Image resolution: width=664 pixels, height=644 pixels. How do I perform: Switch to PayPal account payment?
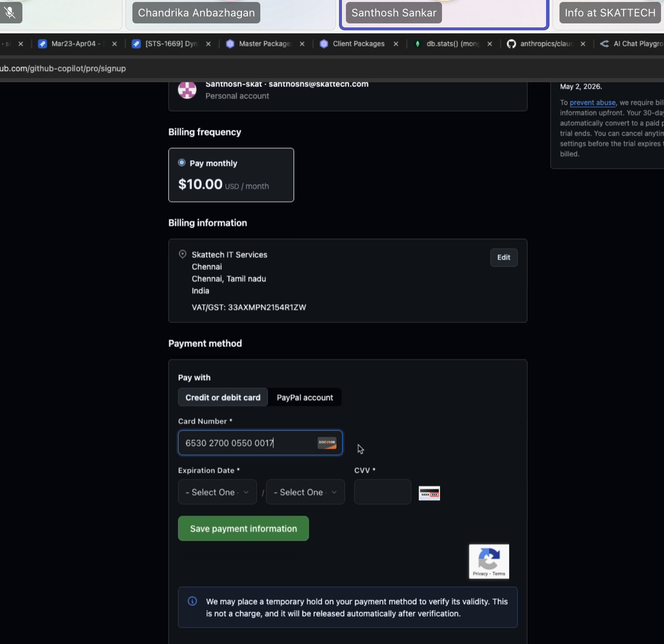(305, 397)
